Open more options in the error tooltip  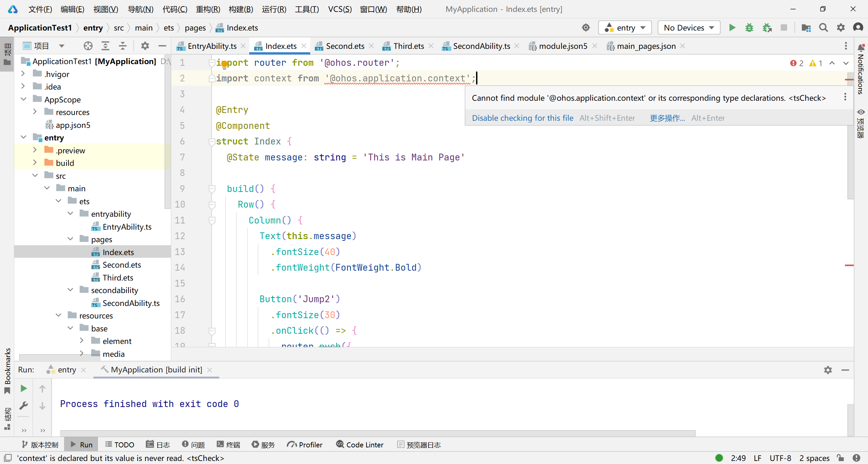pos(845,97)
